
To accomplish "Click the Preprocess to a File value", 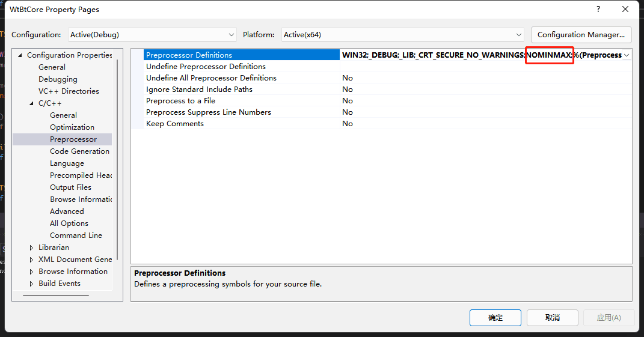I will click(x=348, y=101).
